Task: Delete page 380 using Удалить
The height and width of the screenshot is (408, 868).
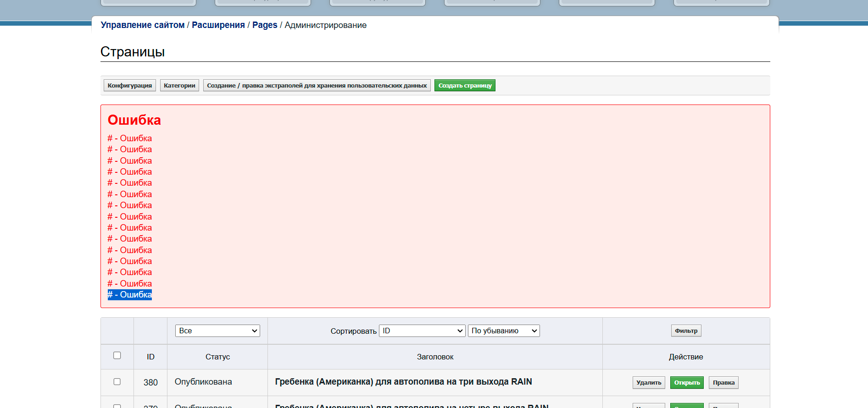Action: [x=649, y=383]
